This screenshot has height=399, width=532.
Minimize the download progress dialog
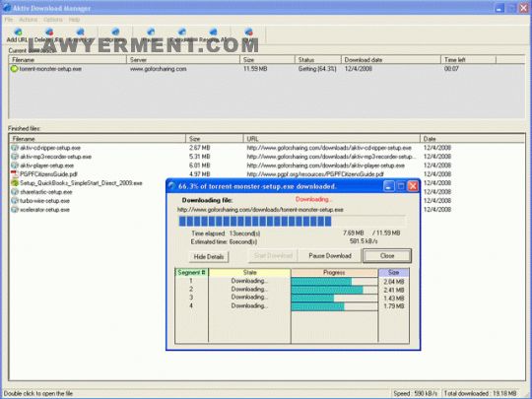tap(389, 186)
